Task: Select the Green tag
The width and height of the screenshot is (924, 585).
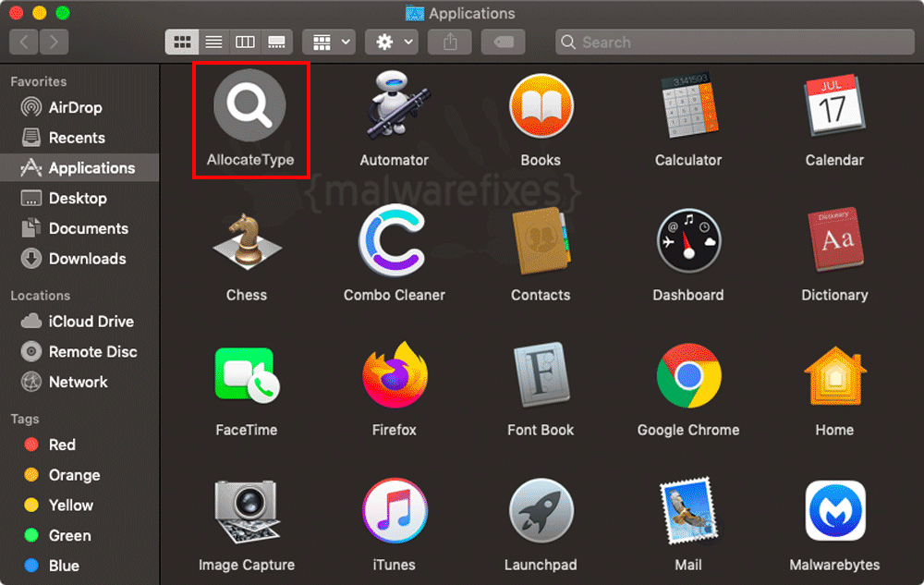Action: tap(79, 535)
